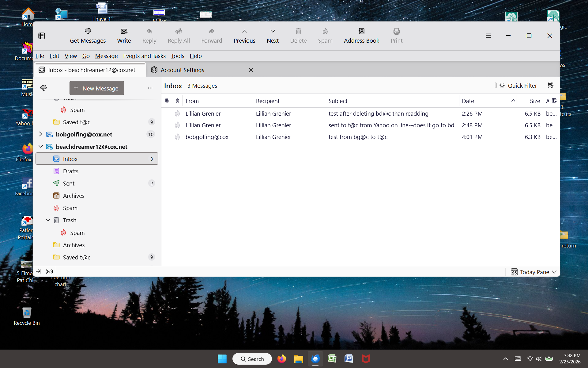Open the Address Book
The height and width of the screenshot is (368, 588).
361,36
